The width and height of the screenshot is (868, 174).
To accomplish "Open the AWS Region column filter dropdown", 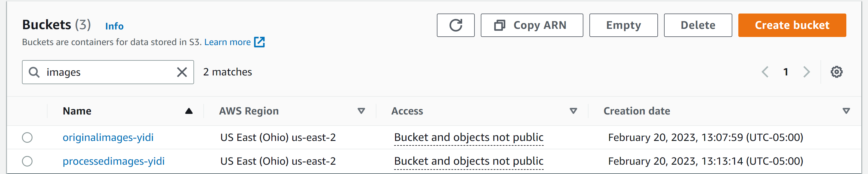I will pos(361,111).
